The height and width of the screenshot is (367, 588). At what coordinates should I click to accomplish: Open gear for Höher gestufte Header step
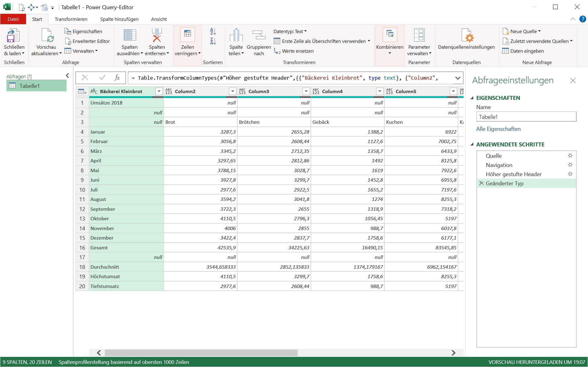click(x=570, y=174)
